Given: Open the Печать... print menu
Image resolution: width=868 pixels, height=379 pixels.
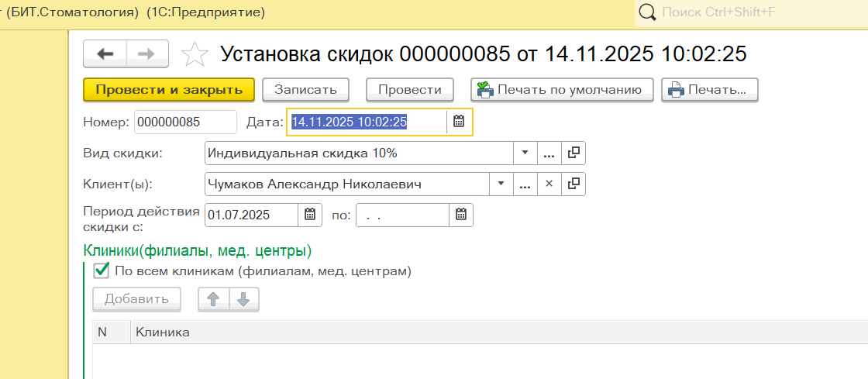Looking at the screenshot, I should tap(709, 89).
